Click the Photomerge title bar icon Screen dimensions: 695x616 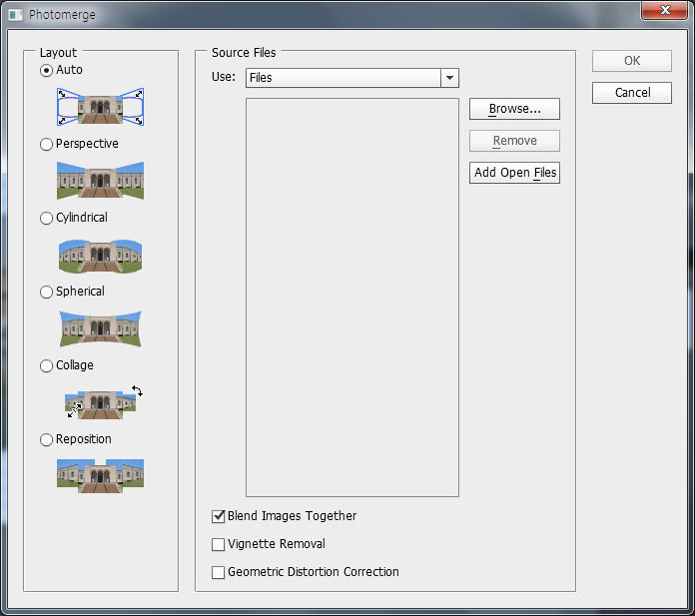click(x=15, y=15)
